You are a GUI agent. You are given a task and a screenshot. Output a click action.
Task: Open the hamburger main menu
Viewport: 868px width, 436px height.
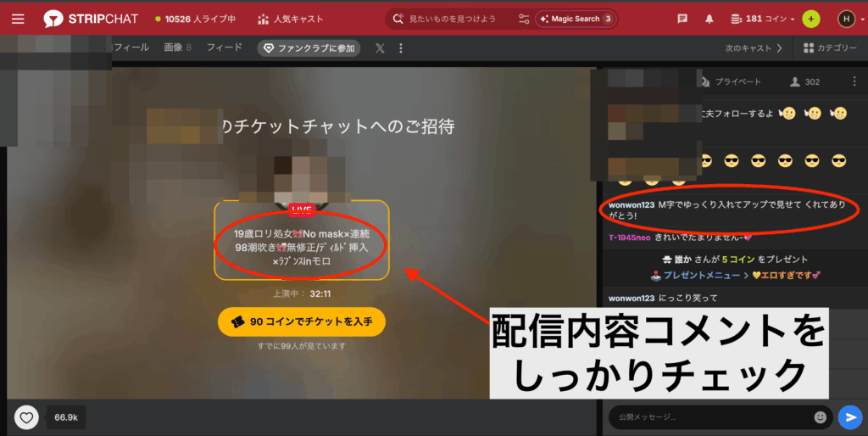pyautogui.click(x=18, y=19)
